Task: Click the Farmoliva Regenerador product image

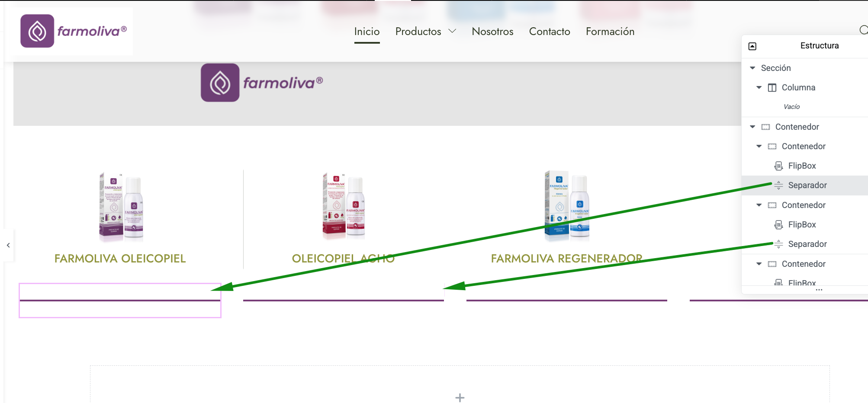Action: point(567,205)
